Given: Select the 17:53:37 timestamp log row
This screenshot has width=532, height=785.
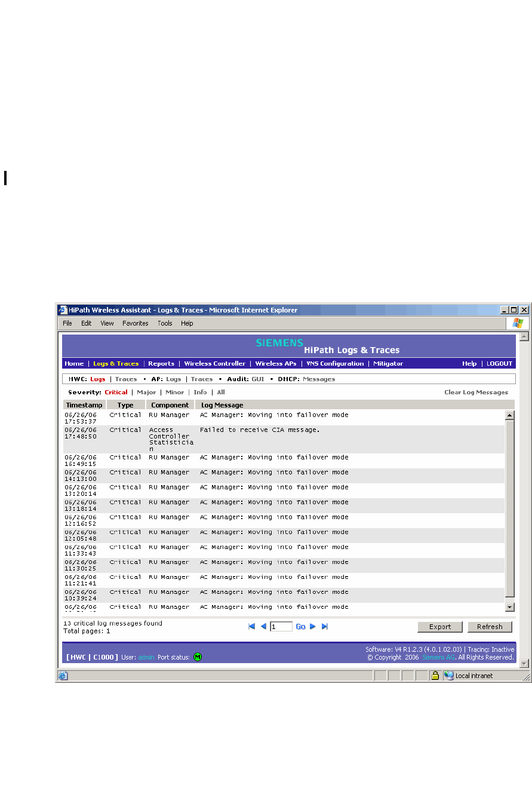Looking at the screenshot, I should point(284,418).
